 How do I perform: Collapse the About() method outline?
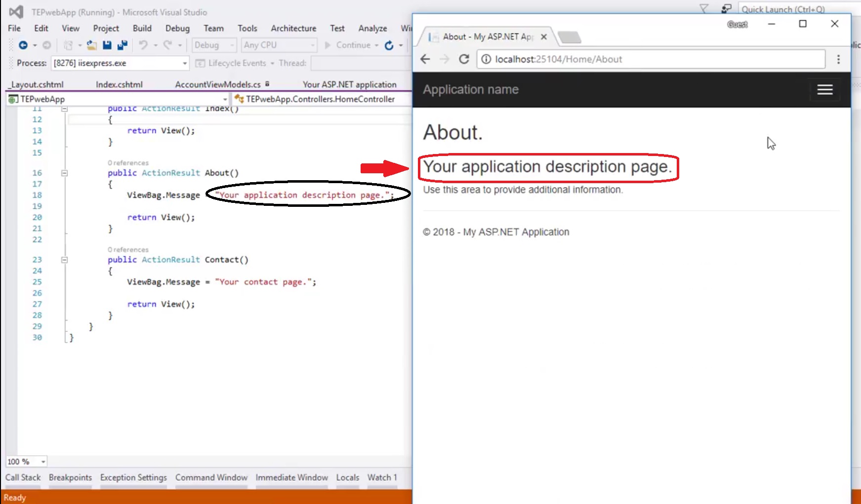(64, 173)
